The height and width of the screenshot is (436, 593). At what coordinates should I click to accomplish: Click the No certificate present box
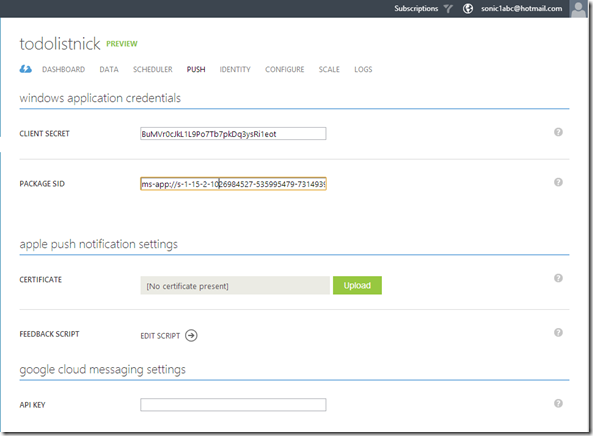click(235, 285)
